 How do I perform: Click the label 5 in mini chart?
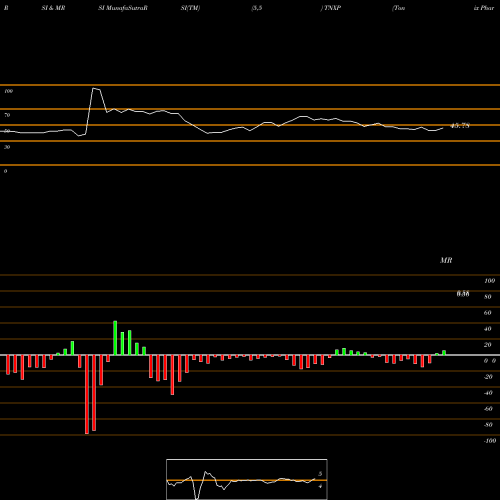320,474
